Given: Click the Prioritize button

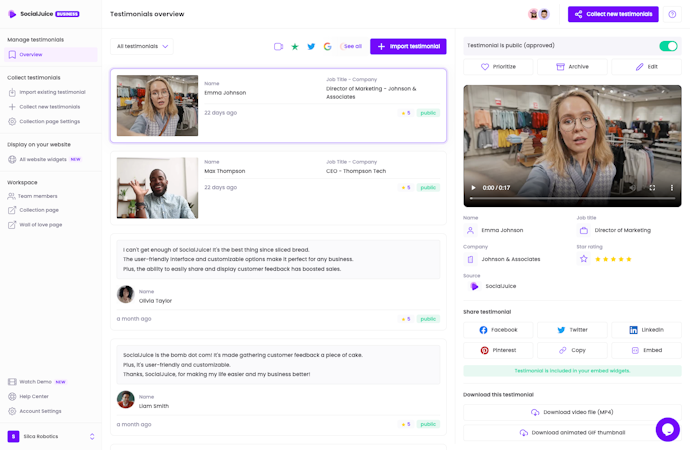Looking at the screenshot, I should click(x=498, y=67).
